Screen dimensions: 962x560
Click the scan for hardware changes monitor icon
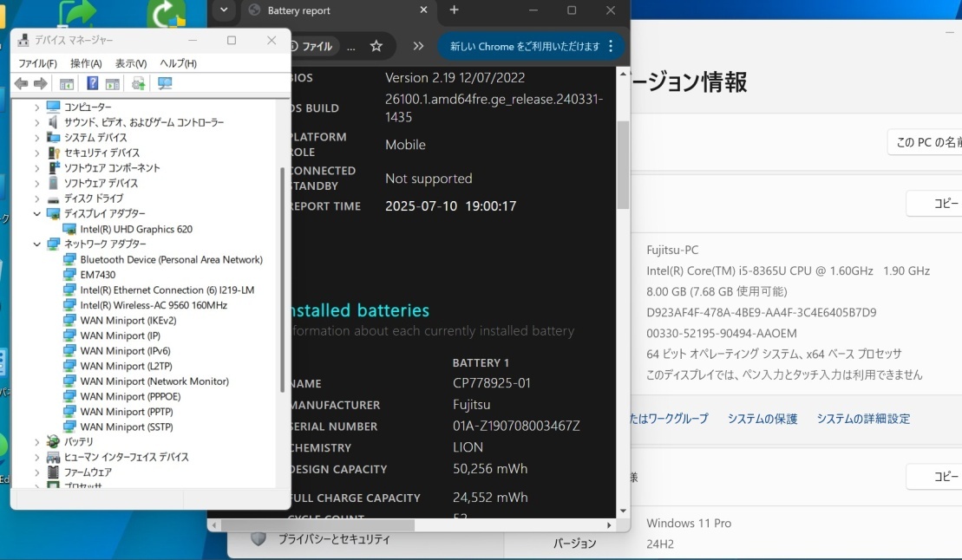165,83
